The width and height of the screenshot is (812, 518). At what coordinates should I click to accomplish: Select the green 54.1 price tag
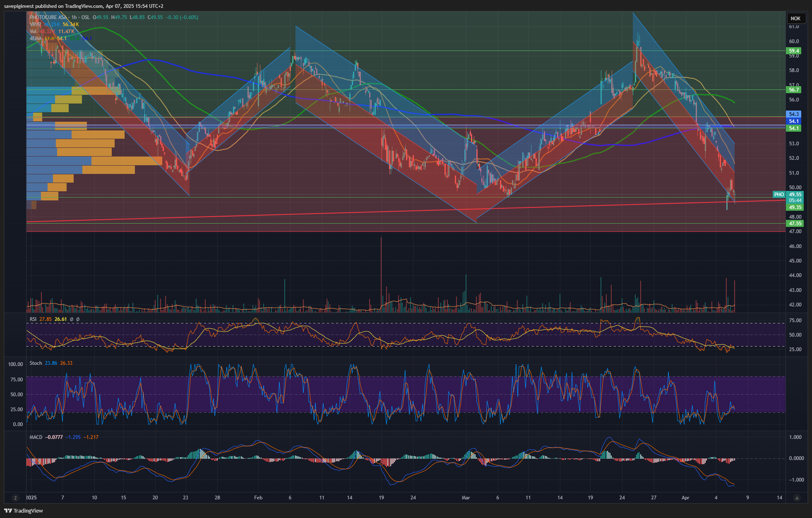(794, 128)
